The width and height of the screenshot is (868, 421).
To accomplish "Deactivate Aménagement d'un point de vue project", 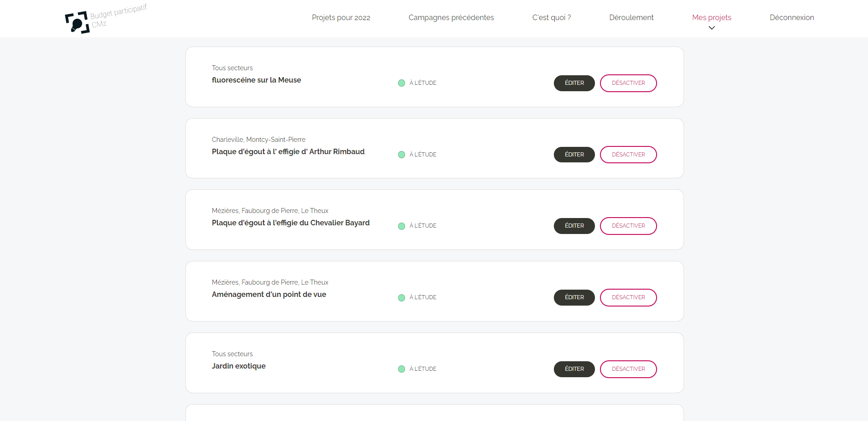I will point(628,297).
